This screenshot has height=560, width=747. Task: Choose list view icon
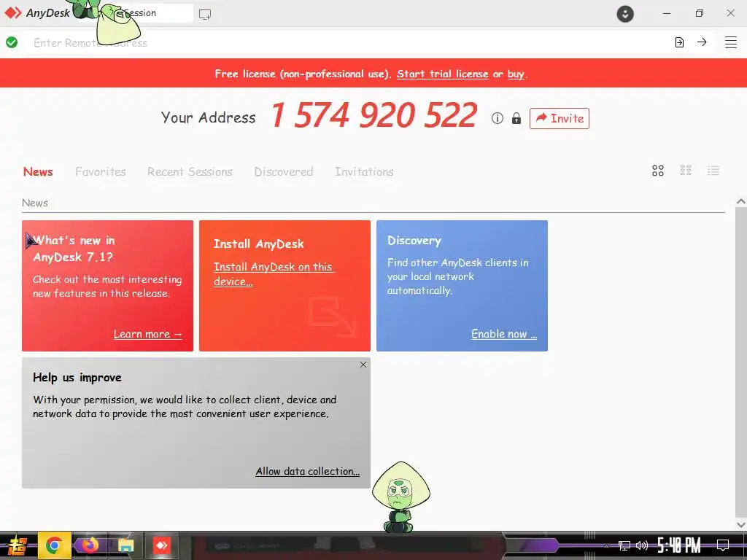point(713,171)
